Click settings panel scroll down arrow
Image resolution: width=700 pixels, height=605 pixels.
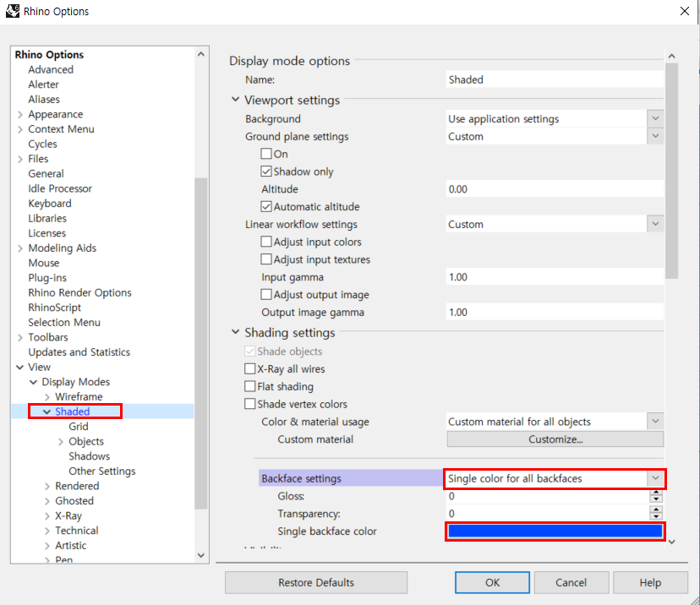point(671,542)
